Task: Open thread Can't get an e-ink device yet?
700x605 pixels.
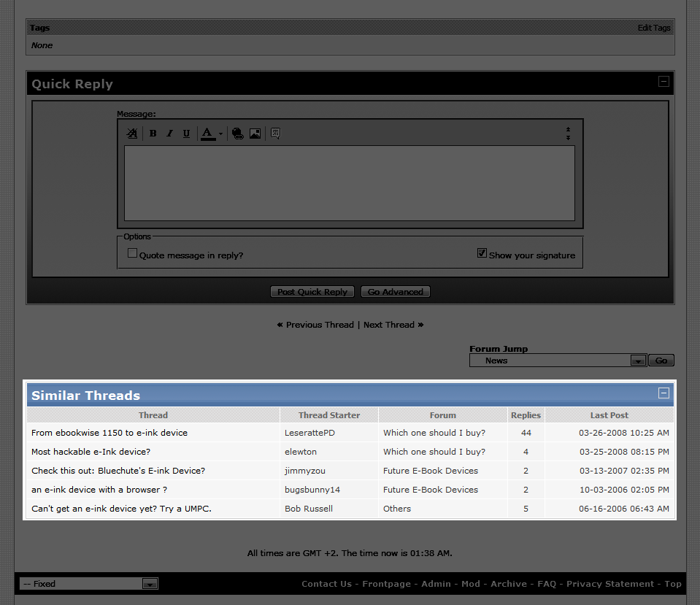Action: click(121, 509)
